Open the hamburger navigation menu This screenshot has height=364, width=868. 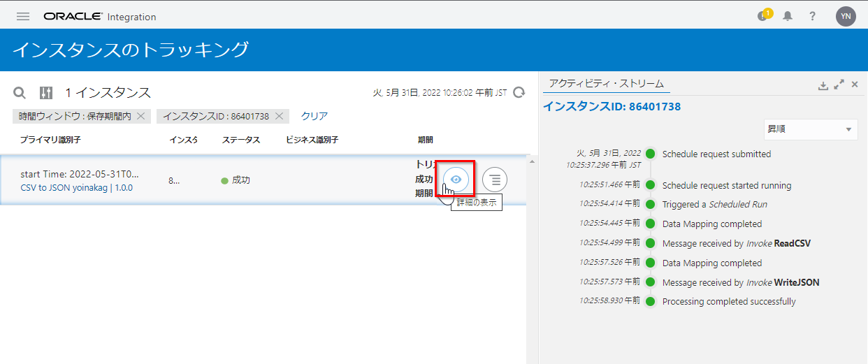(23, 16)
